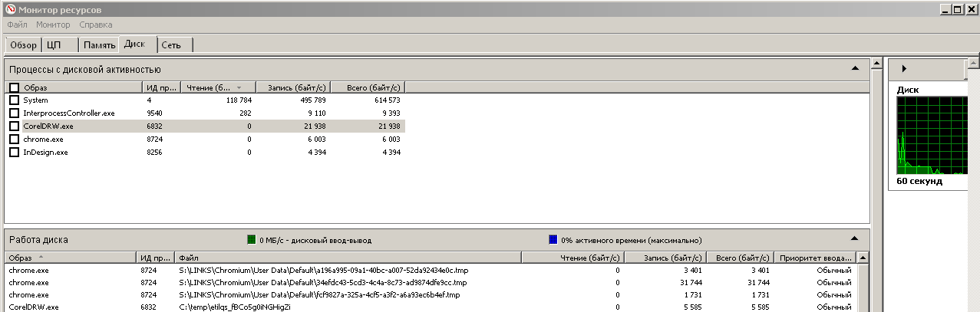Check the System process checkbox
The width and height of the screenshot is (980, 312).
point(14,100)
